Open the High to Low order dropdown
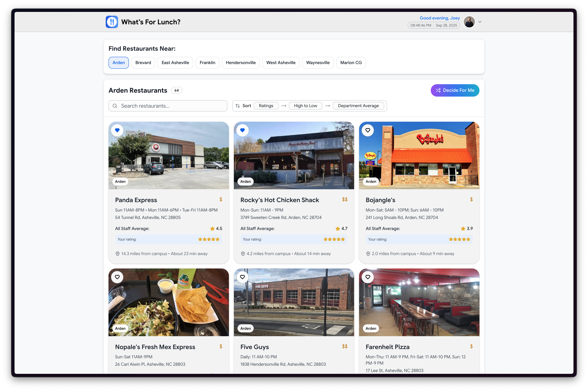The height and width of the screenshot is (391, 588). [x=305, y=106]
